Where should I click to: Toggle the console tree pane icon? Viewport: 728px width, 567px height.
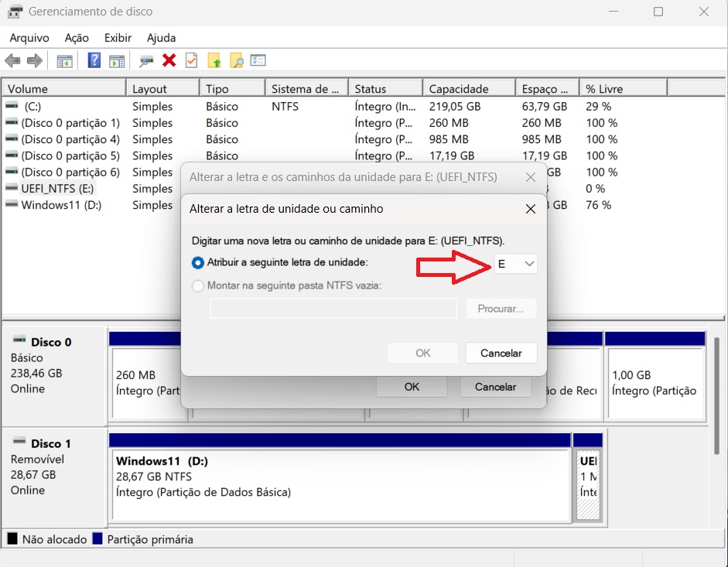[63, 60]
